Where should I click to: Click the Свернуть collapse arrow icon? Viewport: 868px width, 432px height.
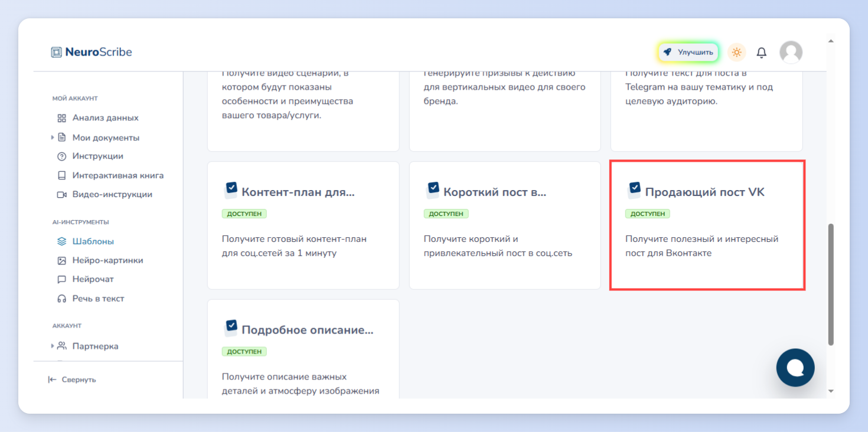53,379
